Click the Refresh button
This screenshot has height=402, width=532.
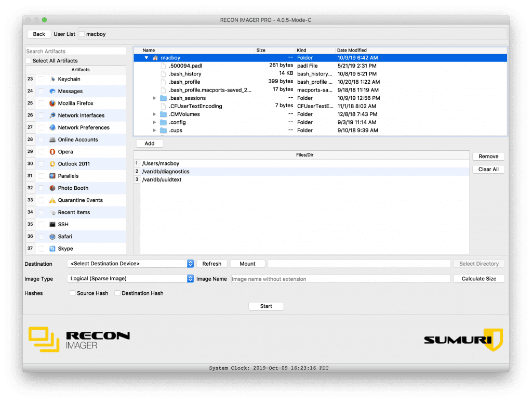[x=212, y=264]
